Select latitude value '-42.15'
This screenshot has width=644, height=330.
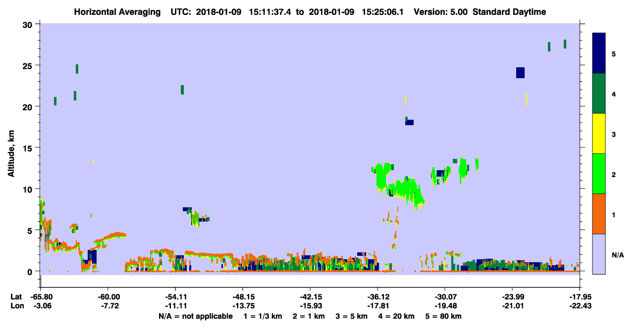point(310,297)
